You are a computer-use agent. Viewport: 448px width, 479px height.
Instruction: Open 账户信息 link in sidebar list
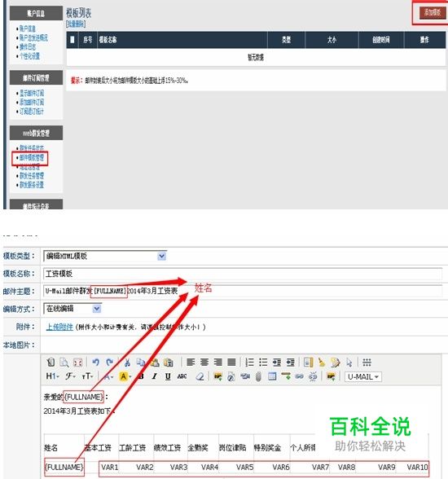[28, 29]
